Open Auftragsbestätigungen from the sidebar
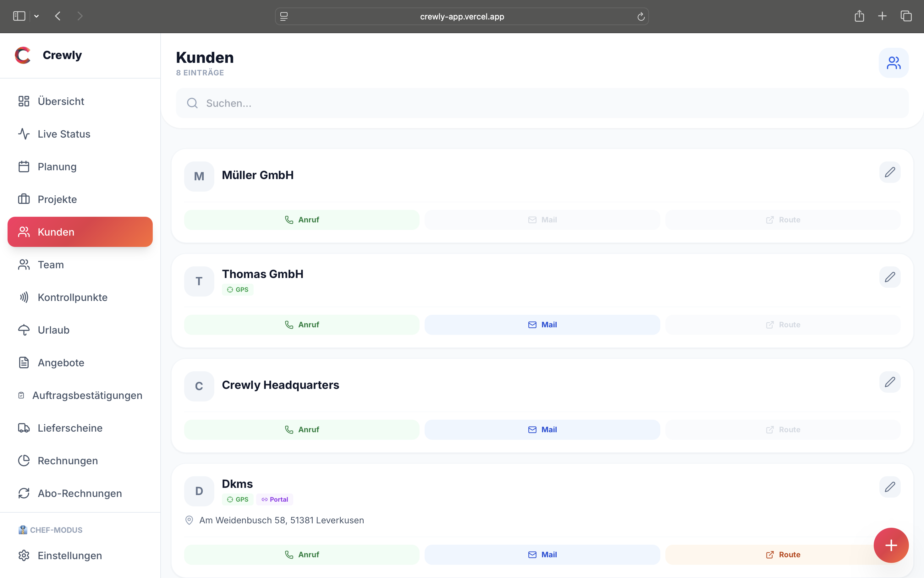This screenshot has height=578, width=924. click(x=87, y=395)
